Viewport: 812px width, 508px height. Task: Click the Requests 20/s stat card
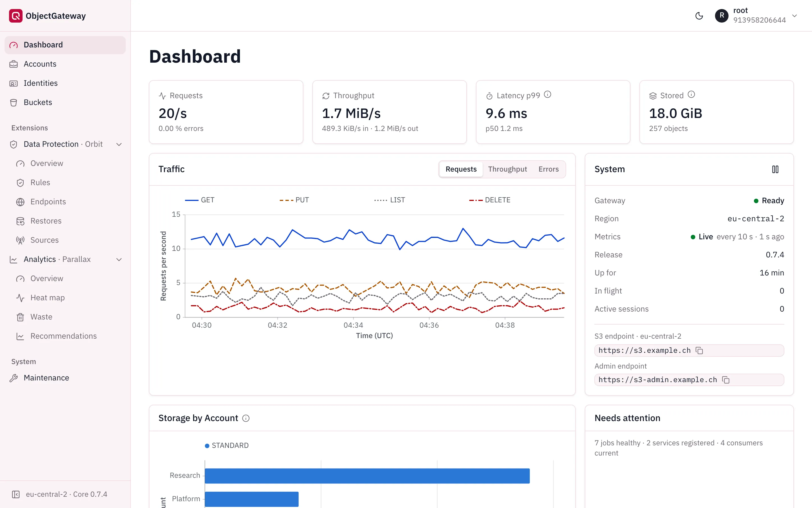pos(226,112)
